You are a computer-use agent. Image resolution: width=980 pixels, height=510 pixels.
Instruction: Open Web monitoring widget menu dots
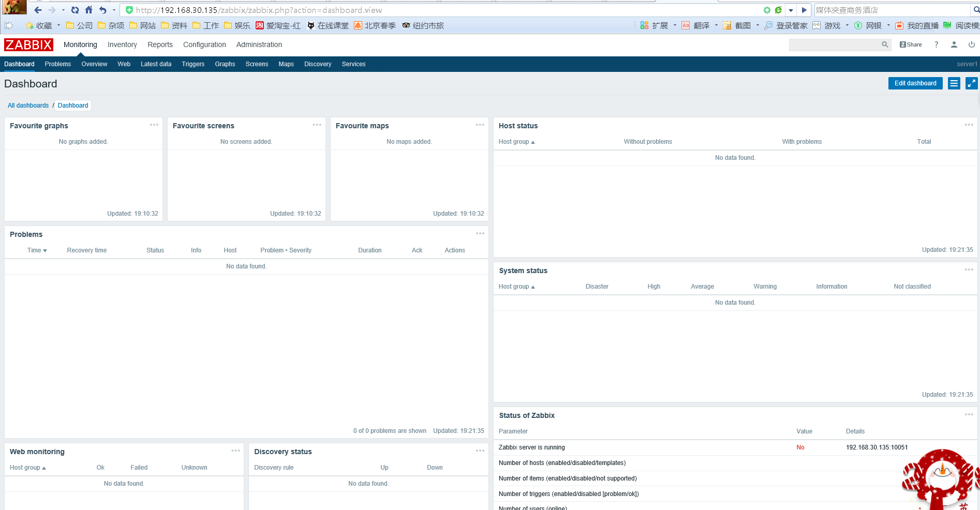[x=236, y=451]
